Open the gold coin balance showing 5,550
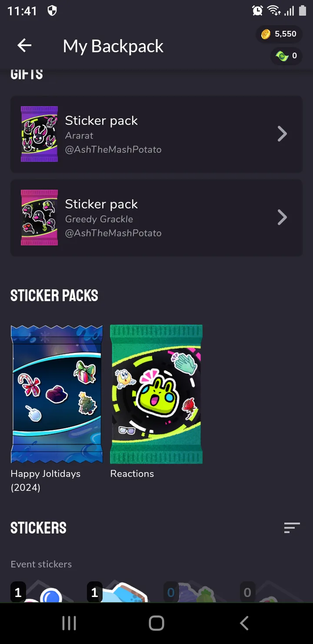The image size is (313, 644). click(279, 34)
